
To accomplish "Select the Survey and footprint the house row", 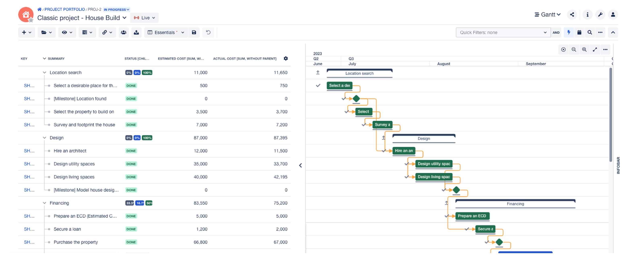I will coord(154,125).
